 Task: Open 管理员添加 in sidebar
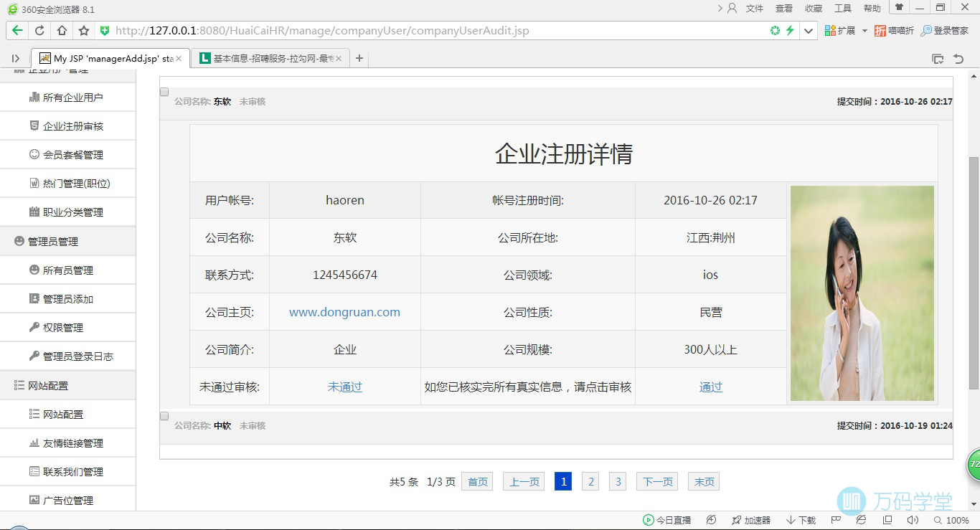coord(68,299)
